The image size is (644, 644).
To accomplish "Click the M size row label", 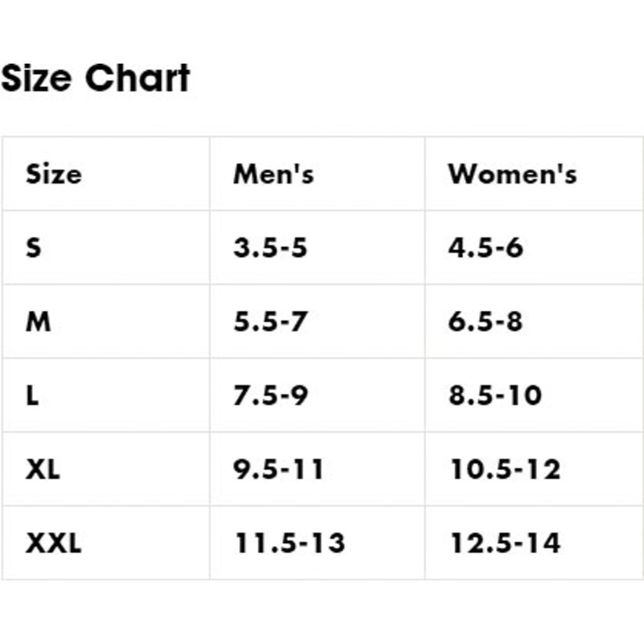I will [x=38, y=321].
